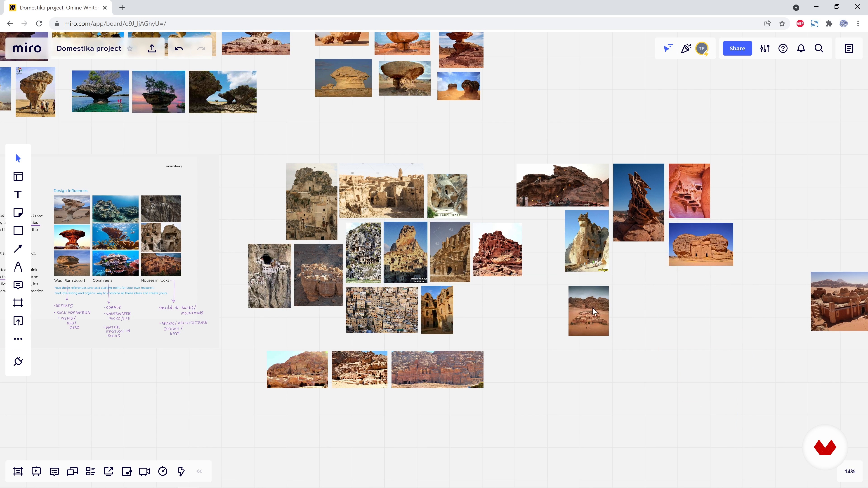Open the Comments list from the bottom bar
The height and width of the screenshot is (488, 868).
point(54,472)
